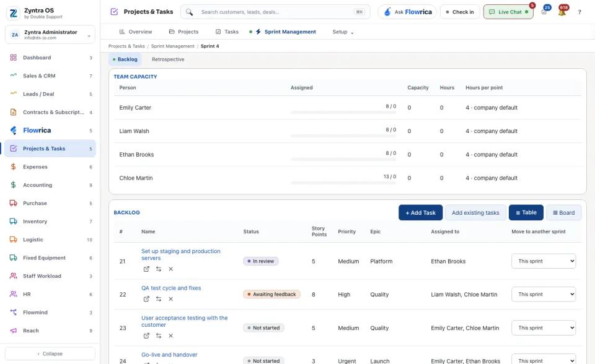Click the Zyntra OS logo icon

pos(13,13)
